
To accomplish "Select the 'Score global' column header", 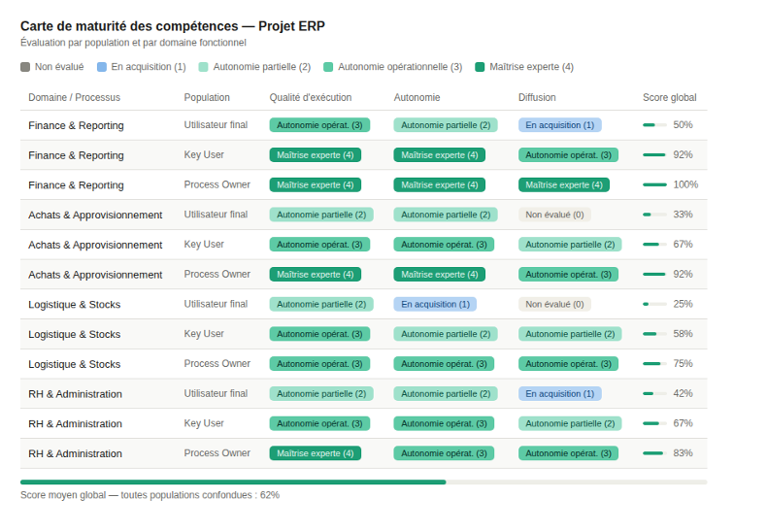I will click(x=669, y=97).
